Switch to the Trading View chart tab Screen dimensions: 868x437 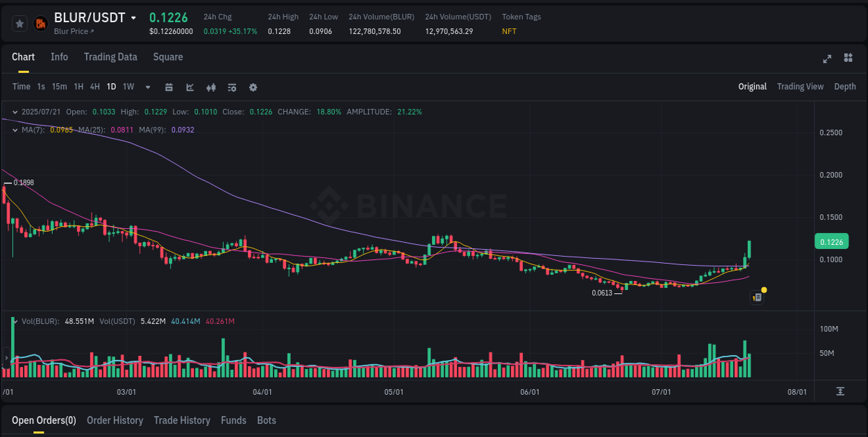800,87
